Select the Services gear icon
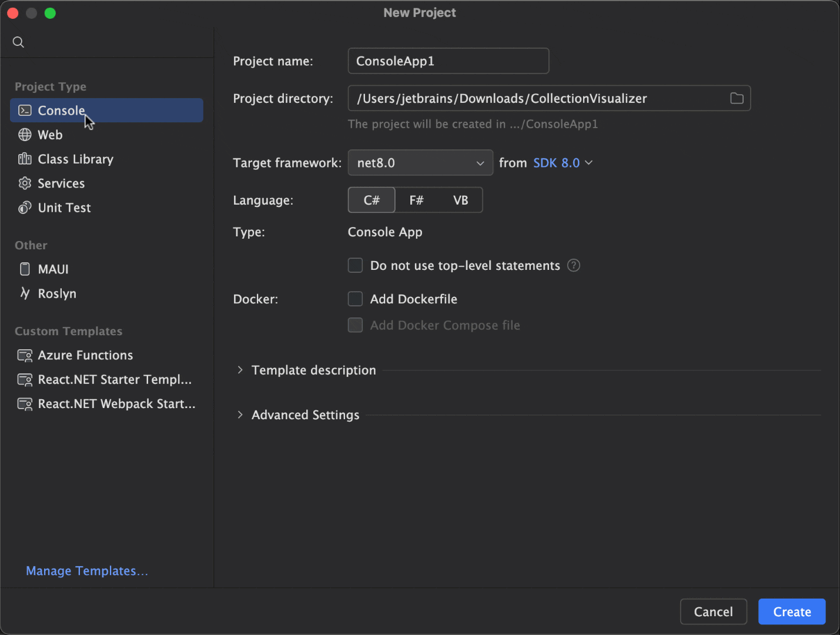Viewport: 840px width, 635px height. [25, 183]
